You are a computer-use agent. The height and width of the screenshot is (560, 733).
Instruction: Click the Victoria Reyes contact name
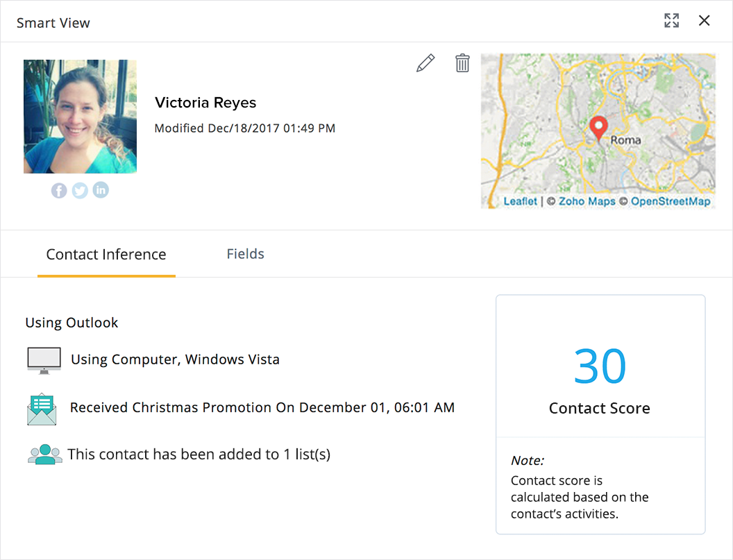click(x=205, y=103)
